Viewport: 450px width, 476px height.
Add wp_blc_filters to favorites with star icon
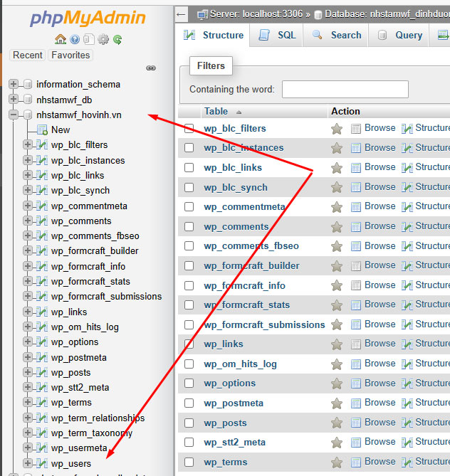coord(337,129)
